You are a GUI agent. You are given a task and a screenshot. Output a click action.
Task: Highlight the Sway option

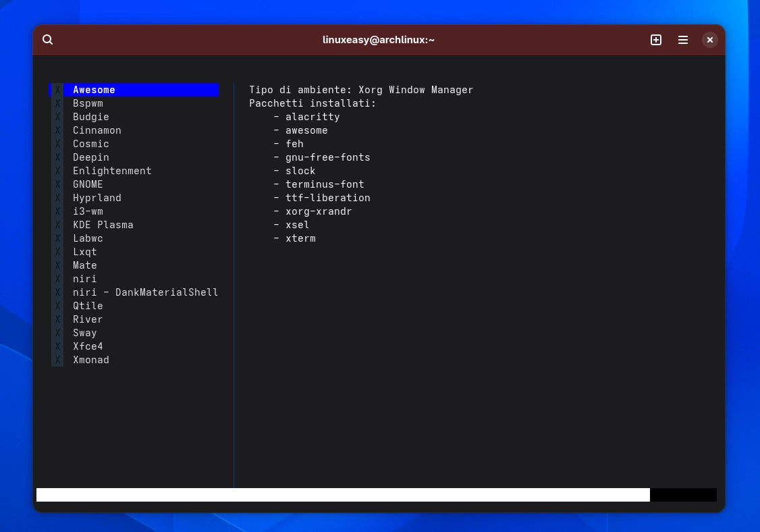85,333
